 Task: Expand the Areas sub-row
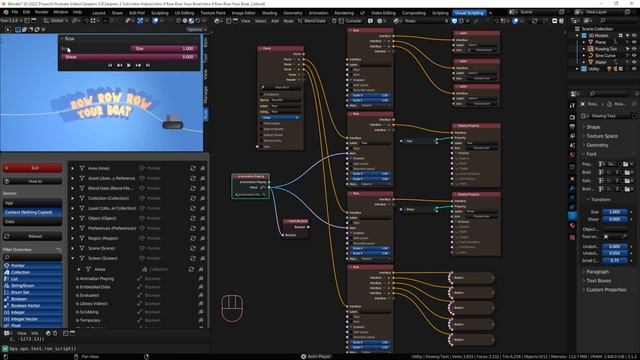[x=79, y=269]
